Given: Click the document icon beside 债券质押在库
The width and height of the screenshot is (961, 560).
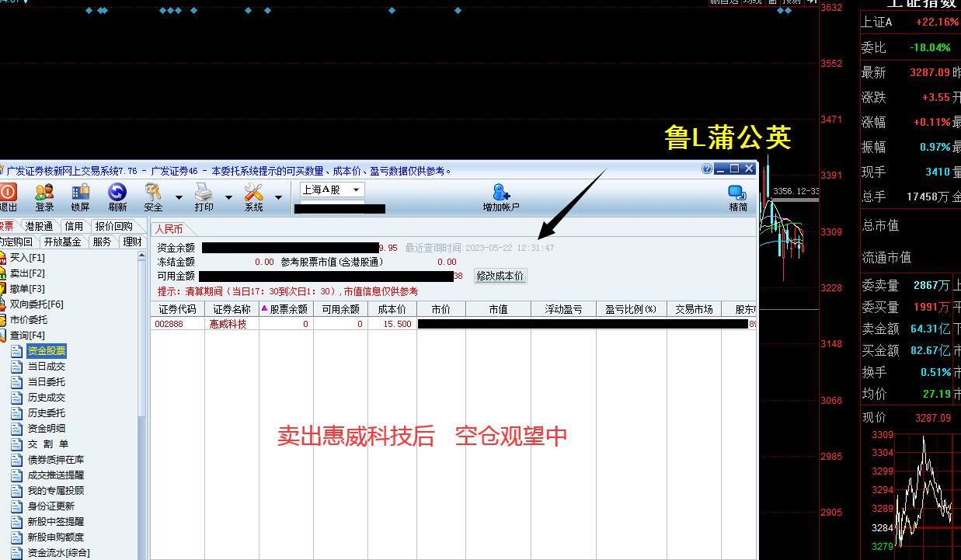Looking at the screenshot, I should tap(17, 460).
